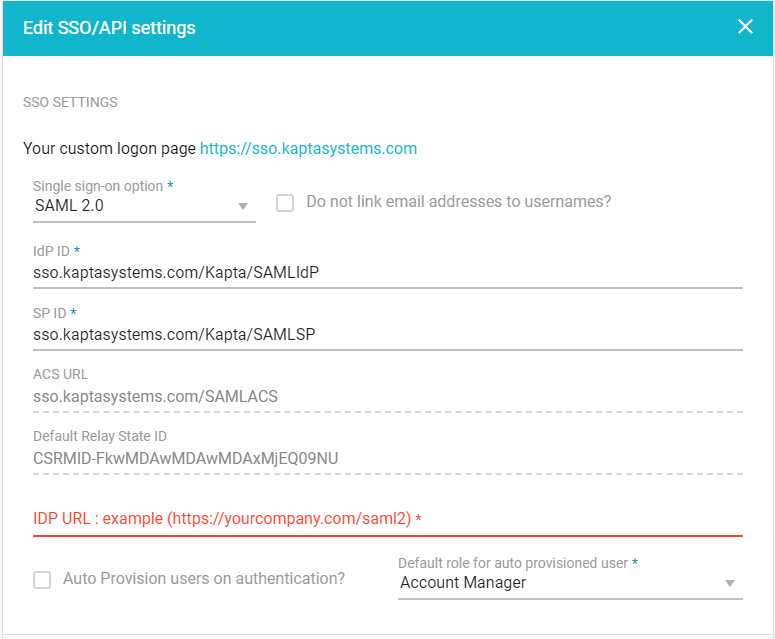Click the SAML 2.0 selected value
Screen dimensions: 775x639
click(x=70, y=206)
